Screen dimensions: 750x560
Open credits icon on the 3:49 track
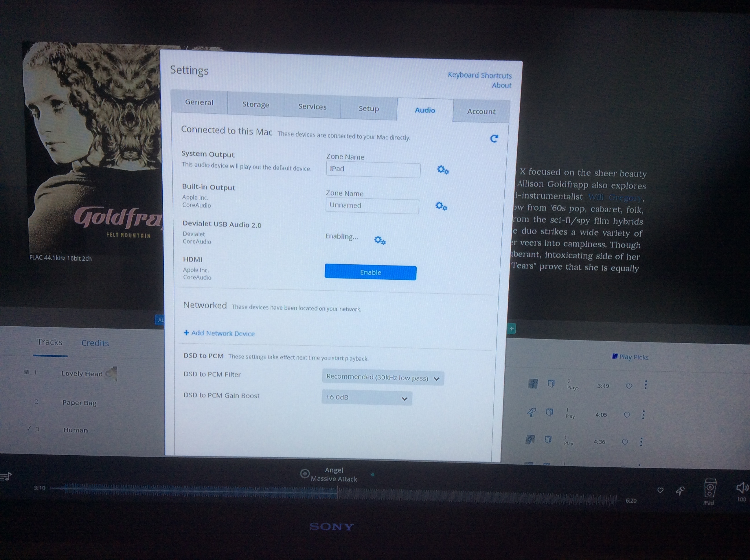(551, 383)
